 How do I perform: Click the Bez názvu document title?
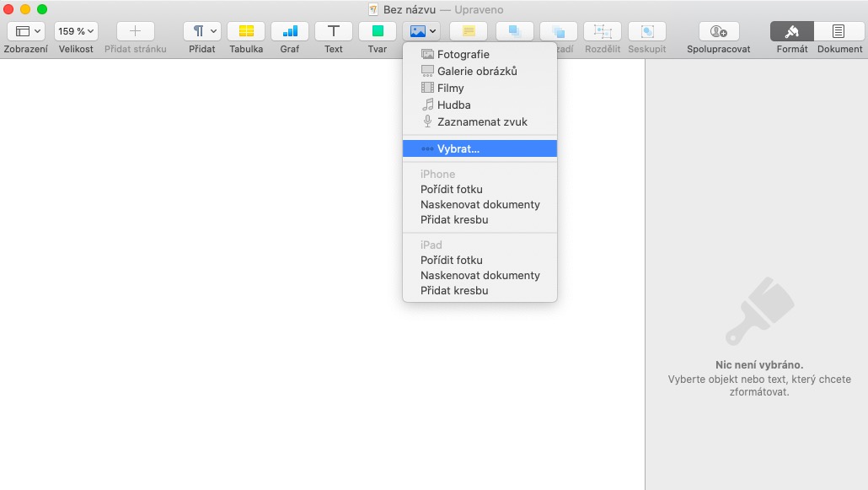coord(410,9)
